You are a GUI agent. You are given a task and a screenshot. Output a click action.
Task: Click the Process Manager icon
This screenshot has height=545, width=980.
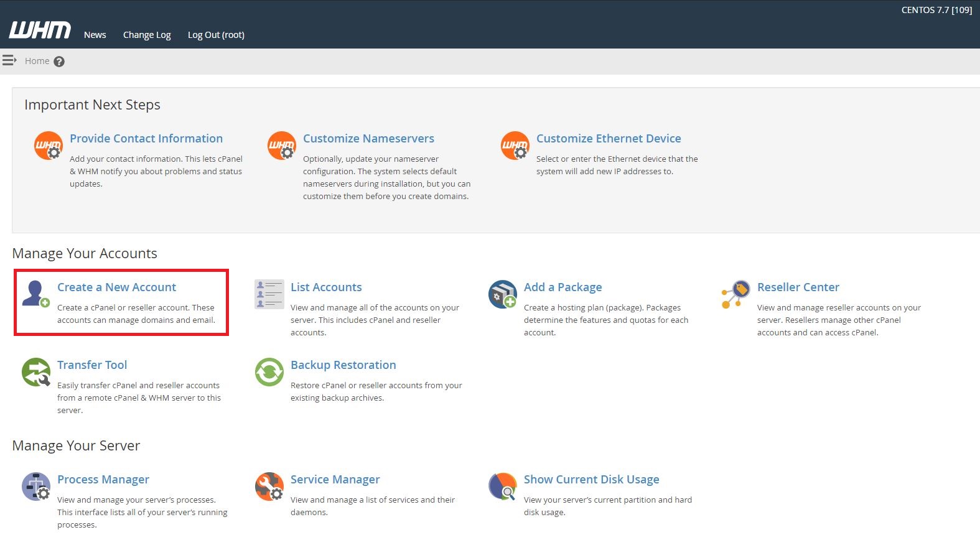coord(36,487)
